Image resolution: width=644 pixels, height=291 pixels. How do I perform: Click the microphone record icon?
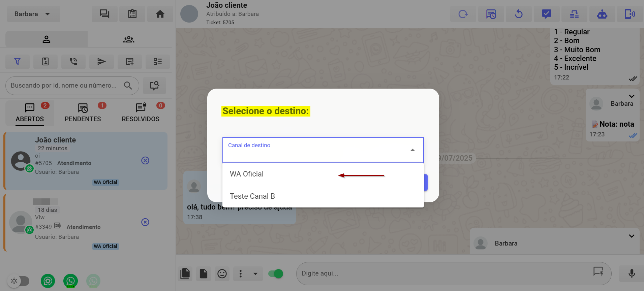pos(632,273)
